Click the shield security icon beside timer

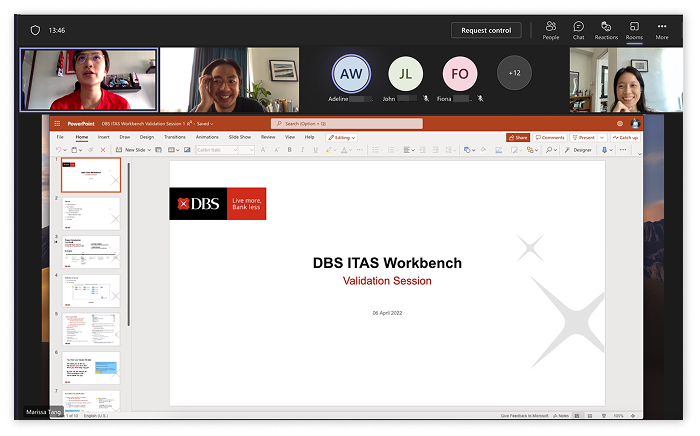(35, 30)
